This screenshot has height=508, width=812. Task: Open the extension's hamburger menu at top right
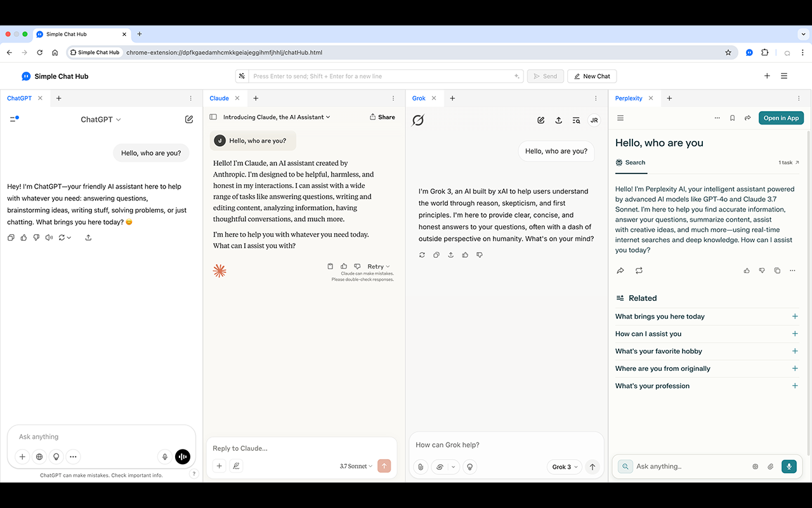pyautogui.click(x=784, y=76)
